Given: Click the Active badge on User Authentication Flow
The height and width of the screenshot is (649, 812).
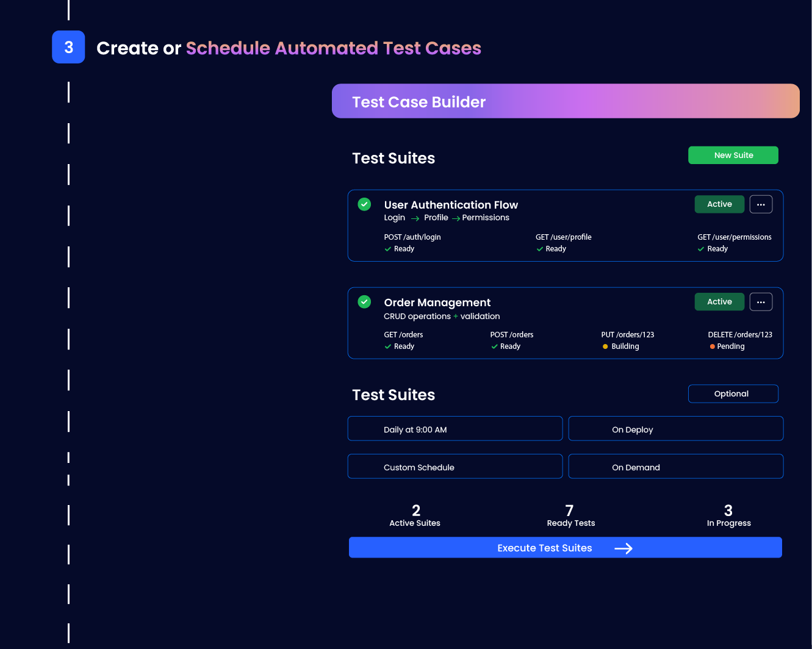Looking at the screenshot, I should 719,204.
